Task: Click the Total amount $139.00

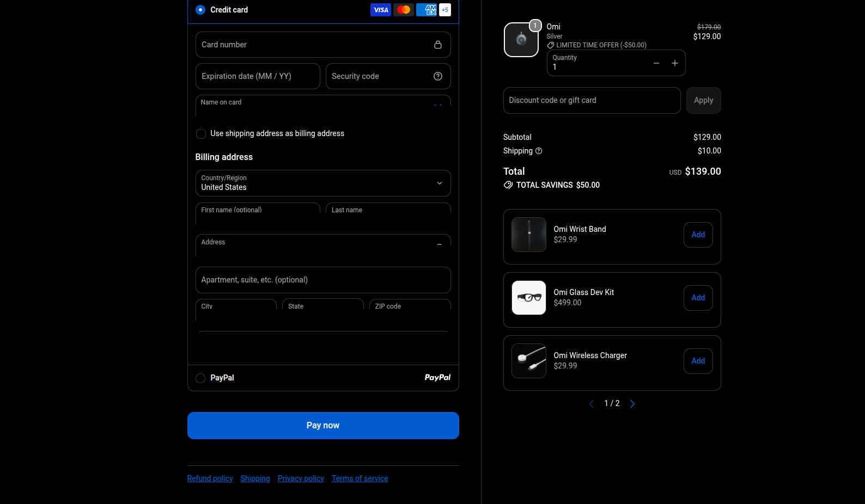Action: [703, 171]
